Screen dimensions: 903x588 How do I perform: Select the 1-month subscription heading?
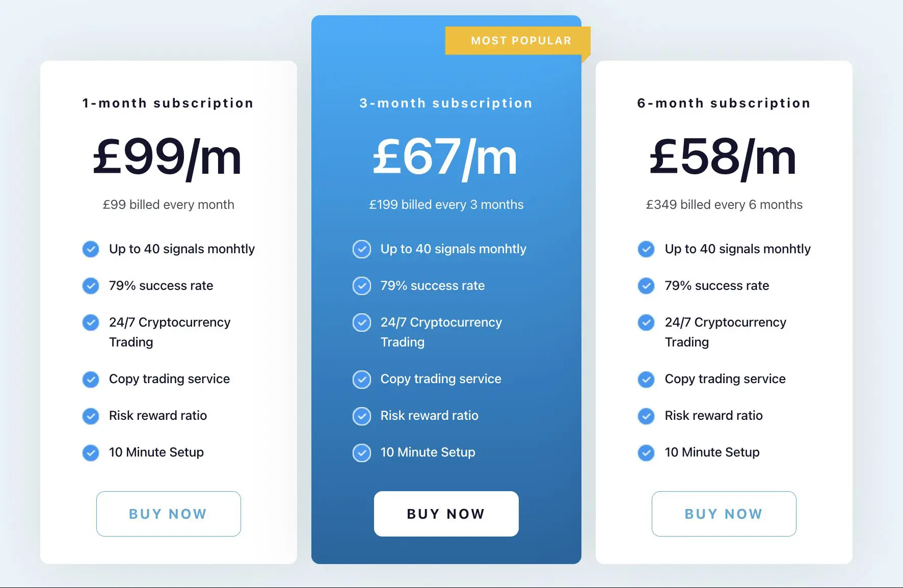coord(168,103)
